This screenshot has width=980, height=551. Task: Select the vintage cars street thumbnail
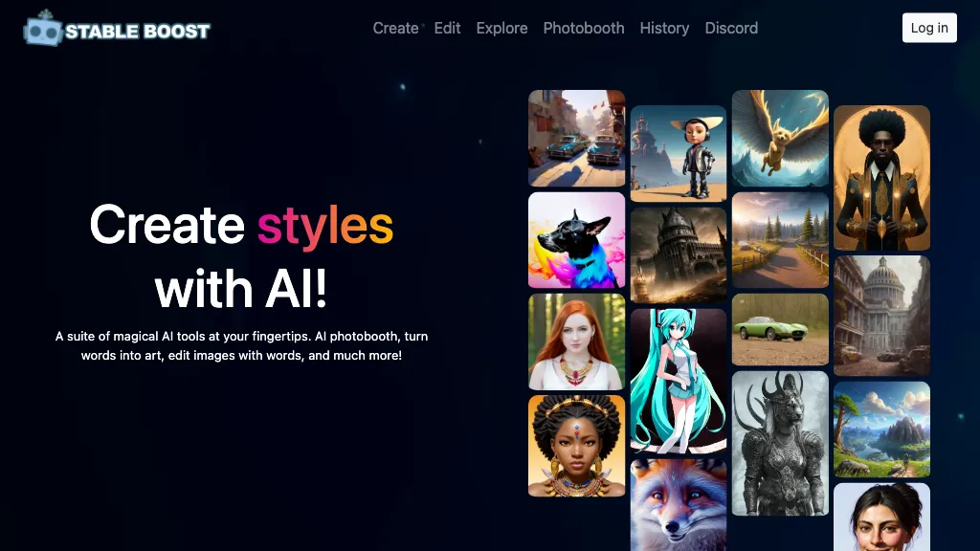tap(576, 138)
